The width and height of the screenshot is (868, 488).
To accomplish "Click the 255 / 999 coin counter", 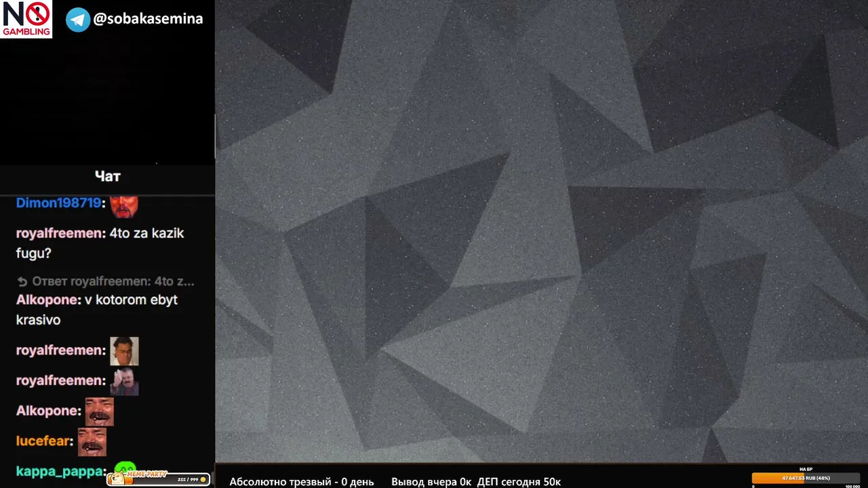I will coord(192,480).
